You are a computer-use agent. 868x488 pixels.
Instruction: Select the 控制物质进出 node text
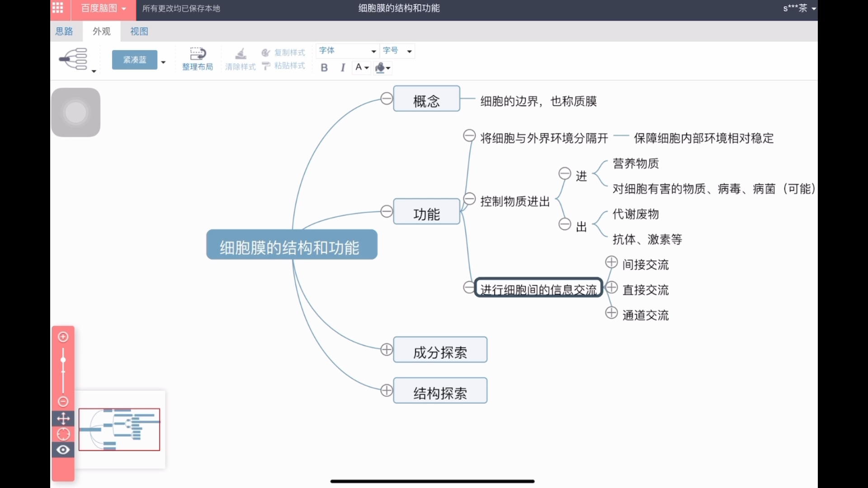(515, 202)
